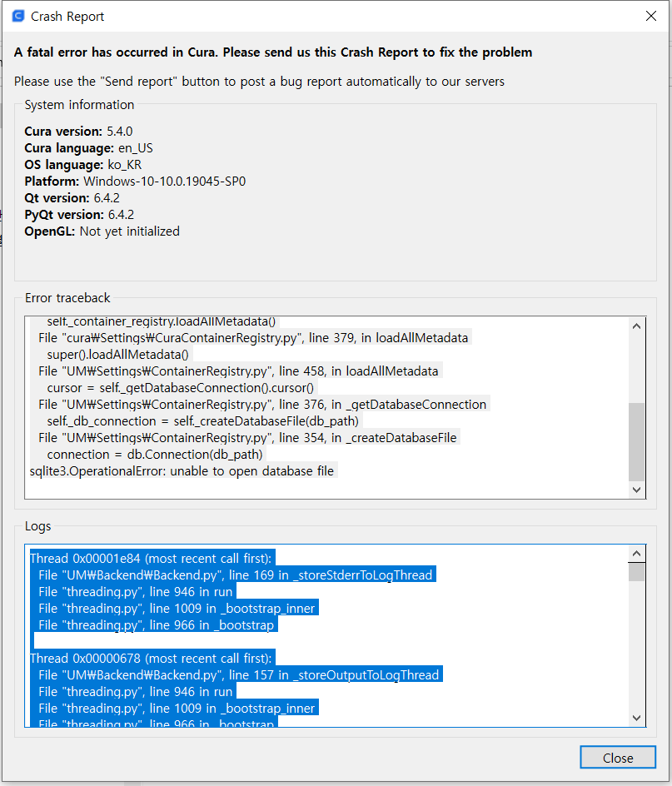Viewport: 672px width, 786px height.
Task: Click the scroll-up arrow of the Error traceback pane
Action: pyautogui.click(x=637, y=326)
